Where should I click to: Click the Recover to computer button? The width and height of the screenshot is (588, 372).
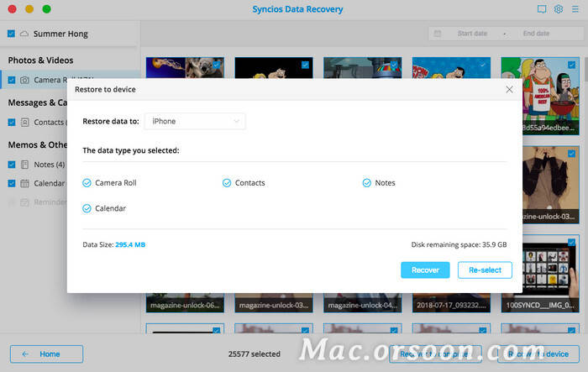click(x=435, y=354)
